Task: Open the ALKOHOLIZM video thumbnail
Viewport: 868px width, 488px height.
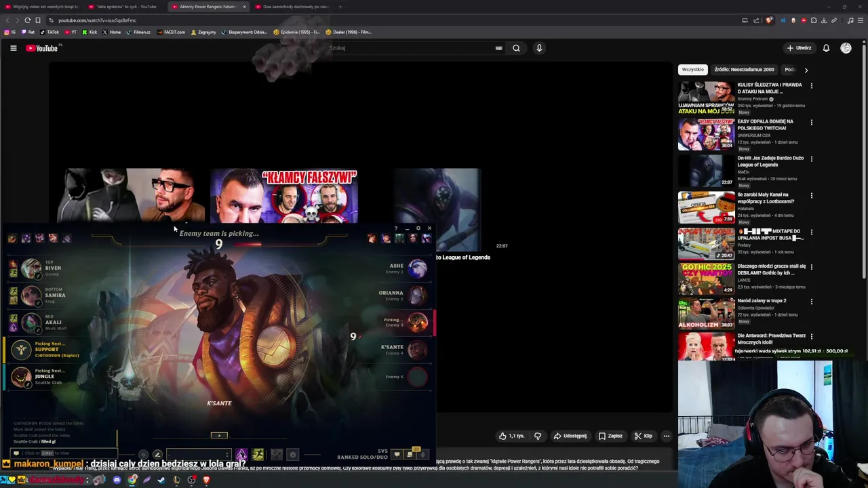Action: 706,313
